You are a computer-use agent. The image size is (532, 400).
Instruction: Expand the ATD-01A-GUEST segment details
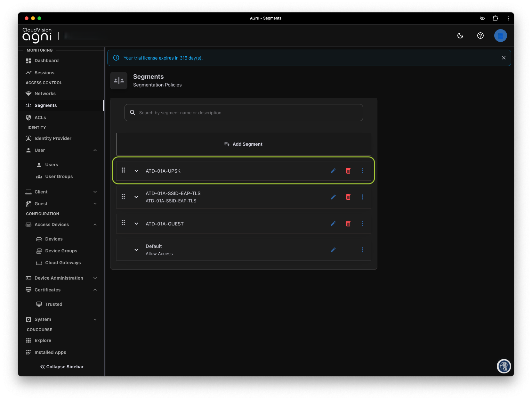pos(136,224)
